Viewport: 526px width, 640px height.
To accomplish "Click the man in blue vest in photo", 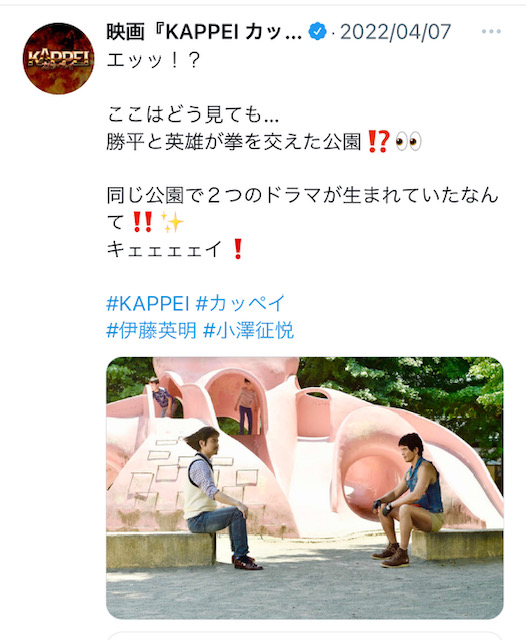I will pos(409,500).
